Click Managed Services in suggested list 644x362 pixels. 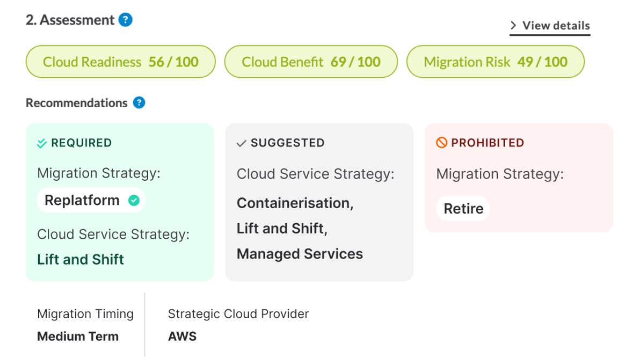coord(300,254)
